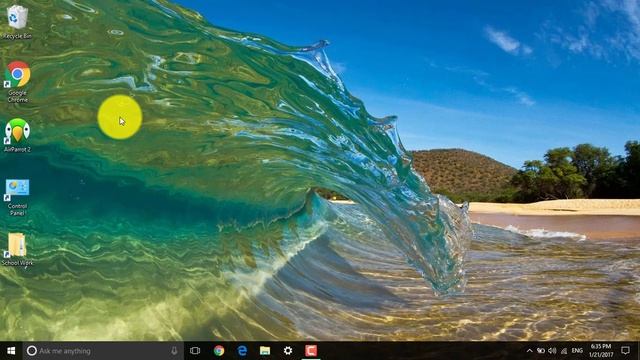This screenshot has width=640, height=360.
Task: Open the clock showing 6:35 PM
Action: click(x=601, y=351)
